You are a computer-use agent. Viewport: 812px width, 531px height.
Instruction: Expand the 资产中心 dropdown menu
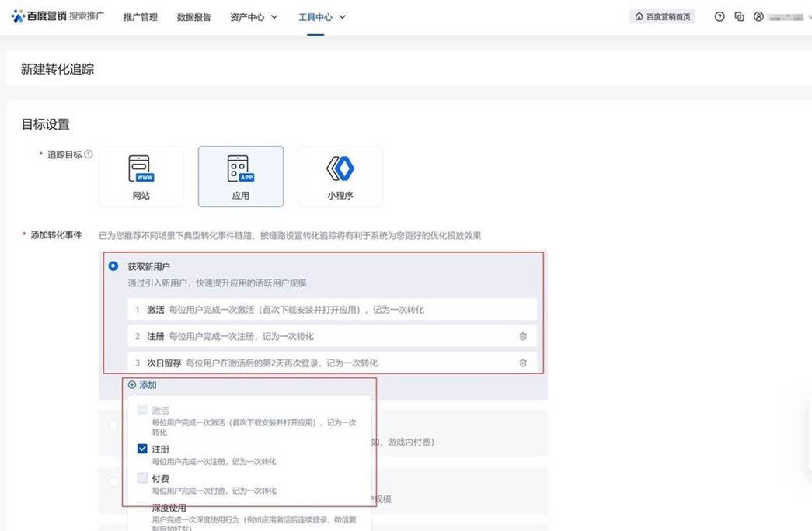pos(253,17)
